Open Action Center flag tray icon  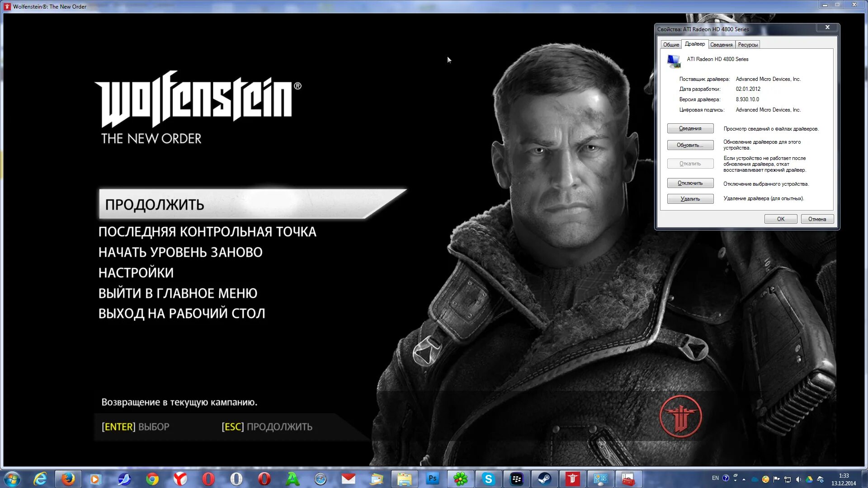point(777,479)
